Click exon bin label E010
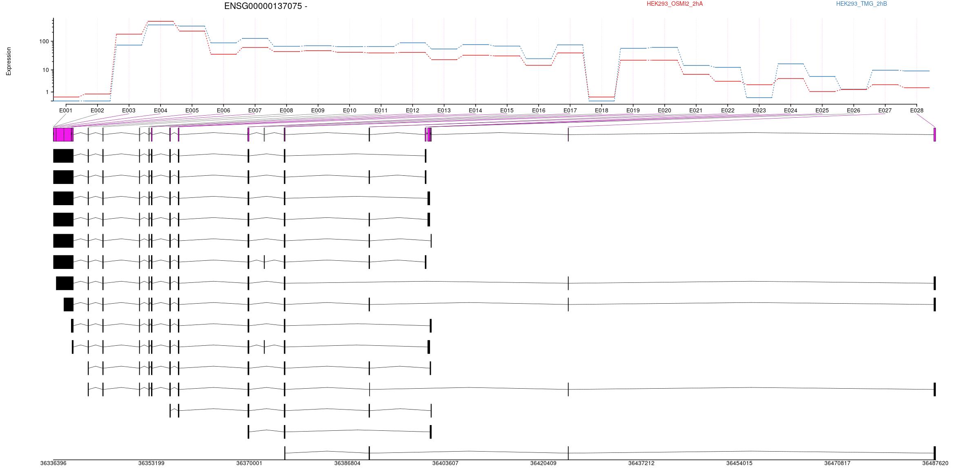The image size is (980, 470). click(x=350, y=110)
